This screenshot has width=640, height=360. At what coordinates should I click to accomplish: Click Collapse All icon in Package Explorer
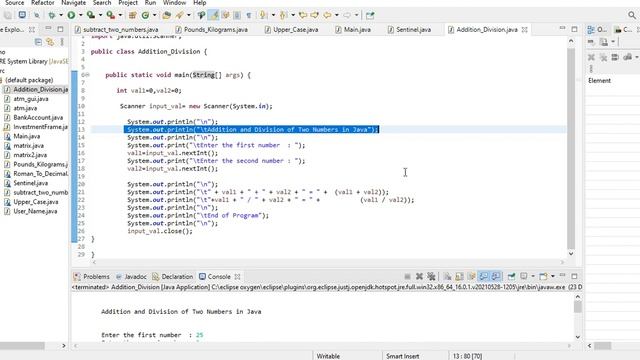click(38, 42)
